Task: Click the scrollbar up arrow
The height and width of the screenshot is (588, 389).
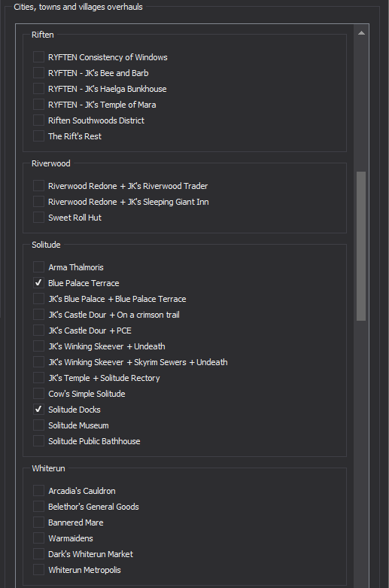Action: [361, 33]
